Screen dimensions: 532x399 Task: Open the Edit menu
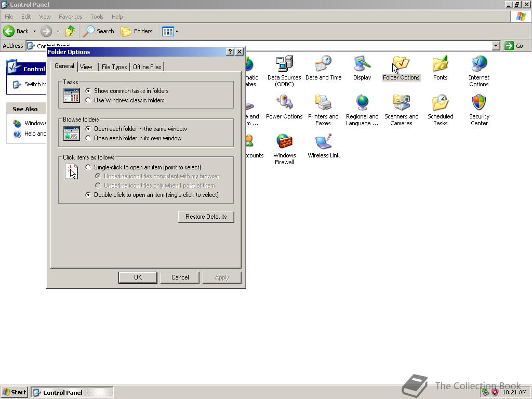click(x=26, y=17)
